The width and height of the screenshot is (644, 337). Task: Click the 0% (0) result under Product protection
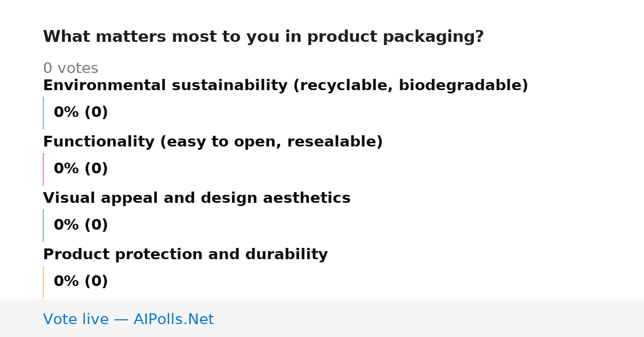click(80, 282)
